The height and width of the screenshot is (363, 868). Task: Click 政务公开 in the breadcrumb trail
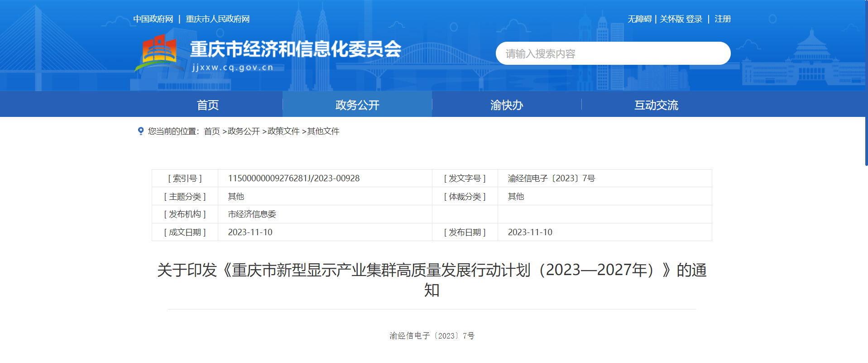pyautogui.click(x=244, y=131)
